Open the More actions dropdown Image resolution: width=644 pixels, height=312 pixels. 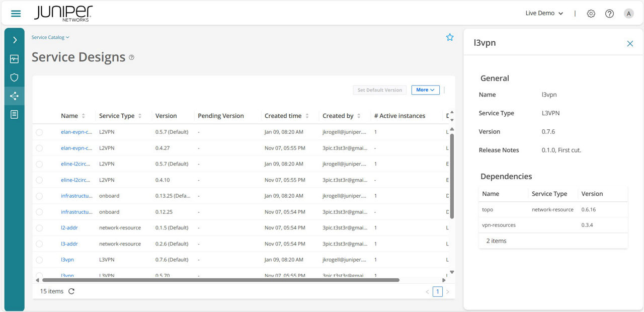(x=425, y=90)
